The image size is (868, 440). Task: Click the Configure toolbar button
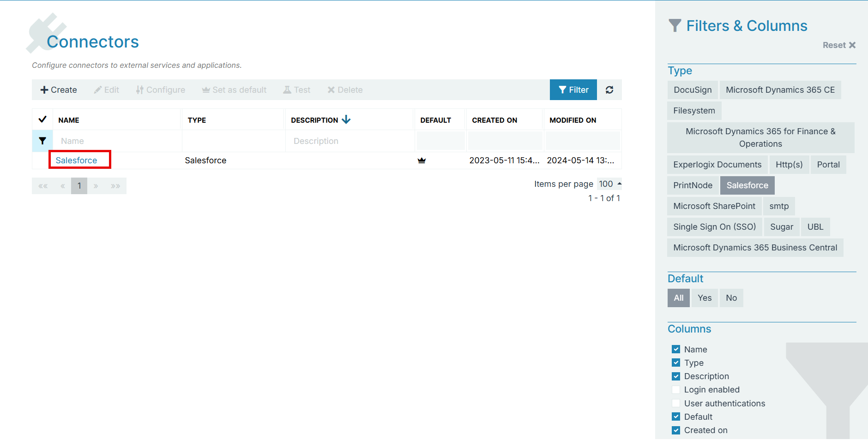(161, 90)
